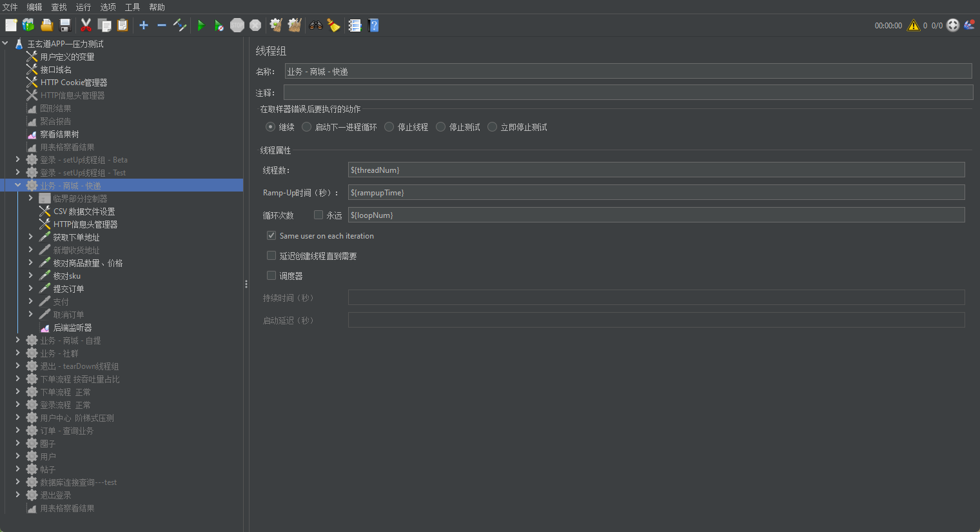Click the scissors Cut icon

click(x=86, y=25)
